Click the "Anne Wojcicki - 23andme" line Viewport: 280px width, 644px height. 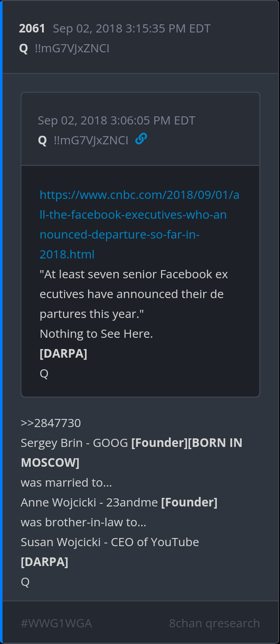click(90, 502)
